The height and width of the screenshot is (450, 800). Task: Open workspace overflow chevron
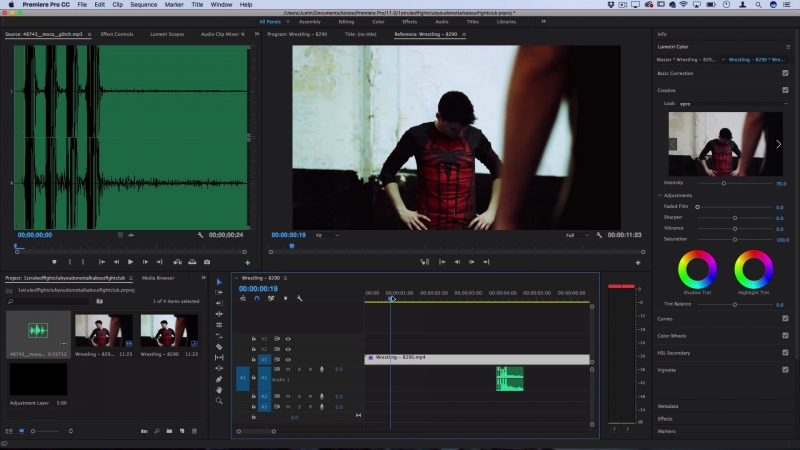point(543,21)
